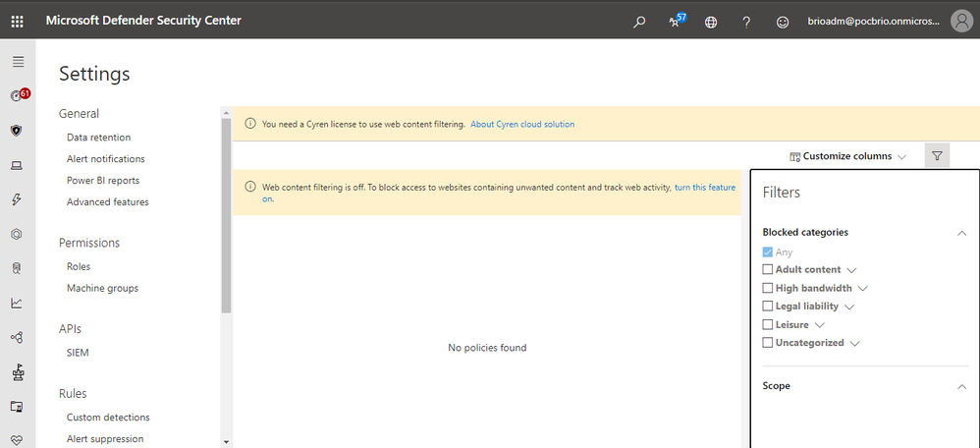Tick the Leisure category checkbox
Screen dimensions: 980x448
tap(768, 325)
